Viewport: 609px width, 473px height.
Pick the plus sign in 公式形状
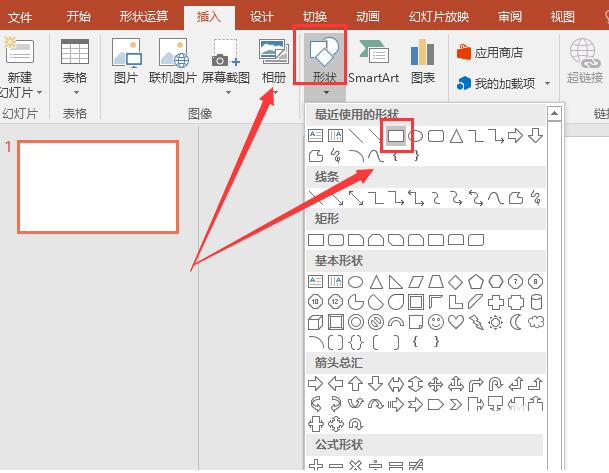[316, 465]
